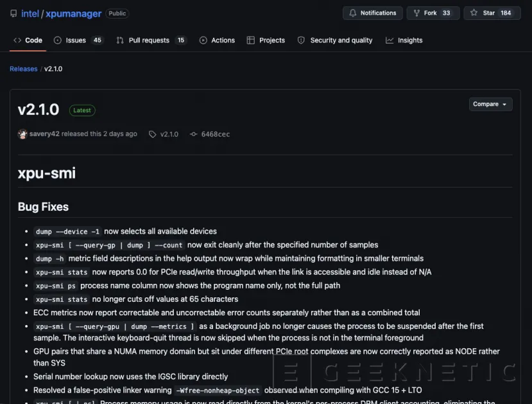Image resolution: width=532 pixels, height=404 pixels.
Task: Click the NUMA memory domain bullet text
Action: coord(266,357)
